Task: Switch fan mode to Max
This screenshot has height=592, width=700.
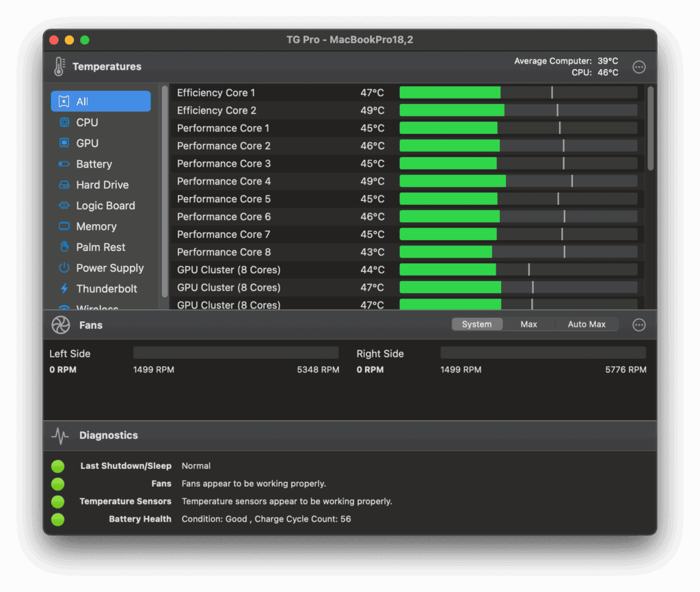Action: coord(528,325)
